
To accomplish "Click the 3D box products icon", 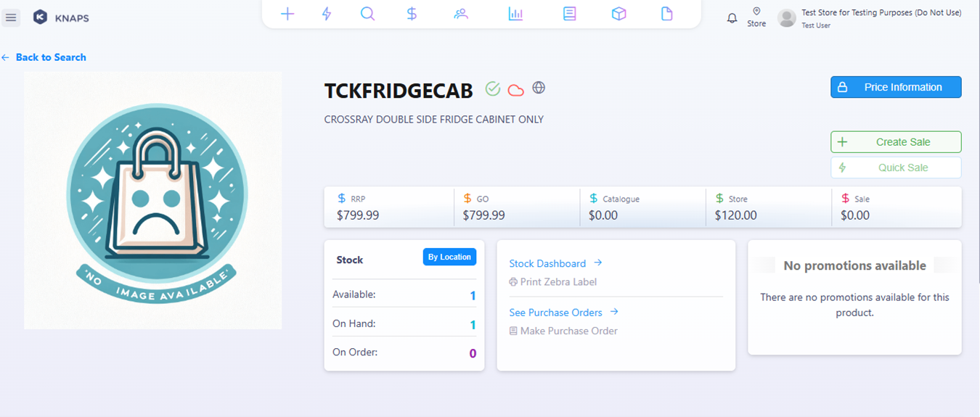I will coord(618,14).
